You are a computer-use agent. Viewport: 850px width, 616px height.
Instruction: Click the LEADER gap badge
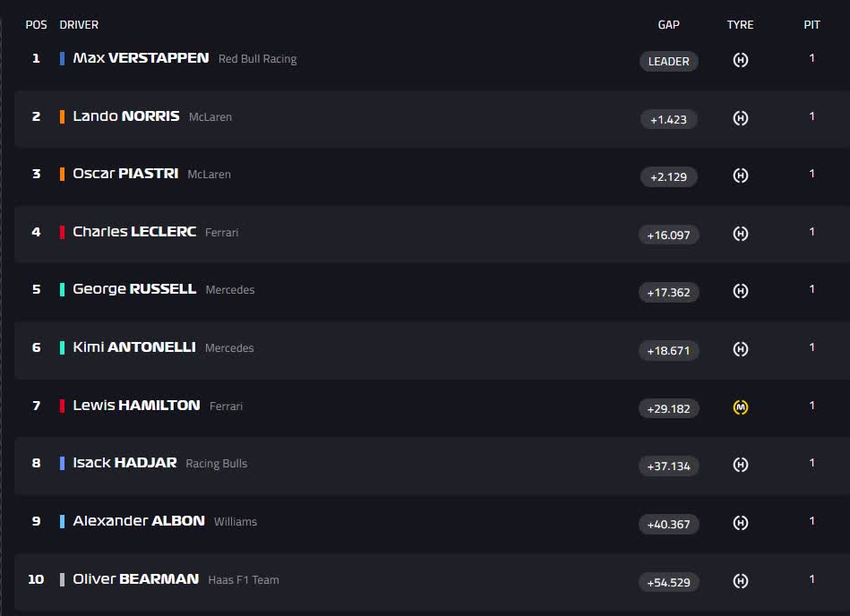pos(668,61)
